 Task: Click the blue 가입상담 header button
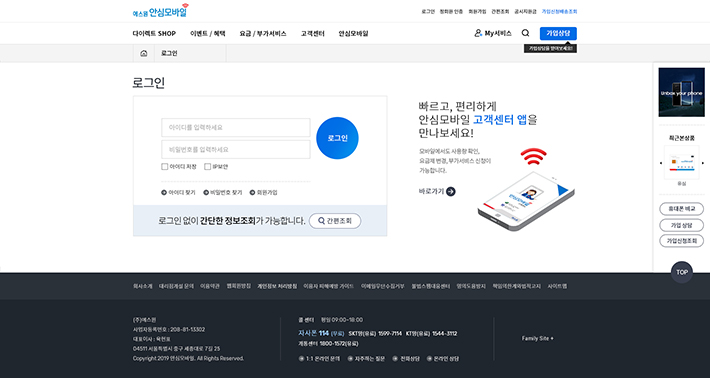(558, 33)
